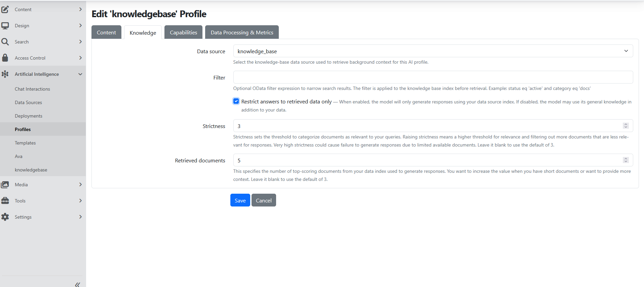Select Profiles in the sidebar

(23, 129)
